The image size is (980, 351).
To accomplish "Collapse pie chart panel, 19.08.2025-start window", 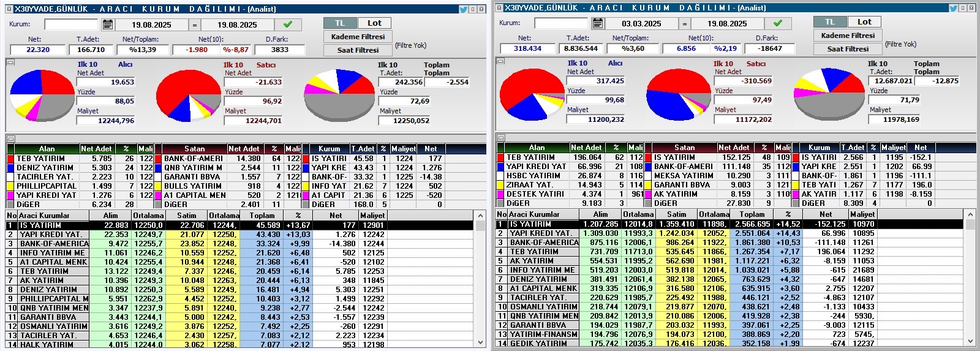I will point(10,62).
